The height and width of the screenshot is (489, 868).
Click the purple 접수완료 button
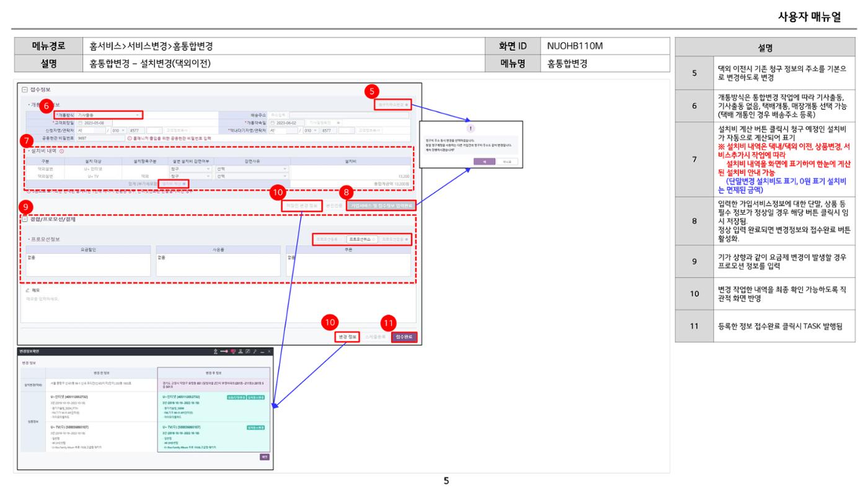click(404, 338)
